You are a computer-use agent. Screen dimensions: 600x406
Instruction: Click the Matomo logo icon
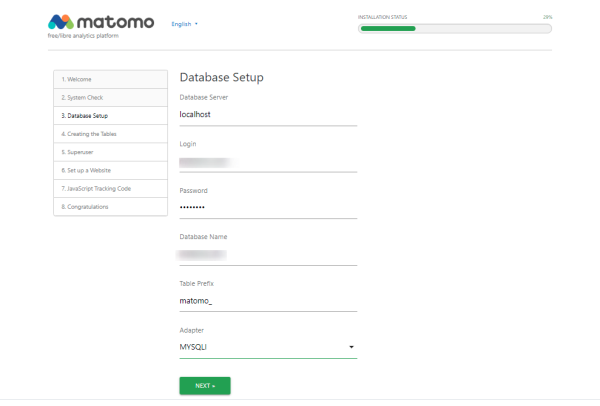(x=60, y=22)
